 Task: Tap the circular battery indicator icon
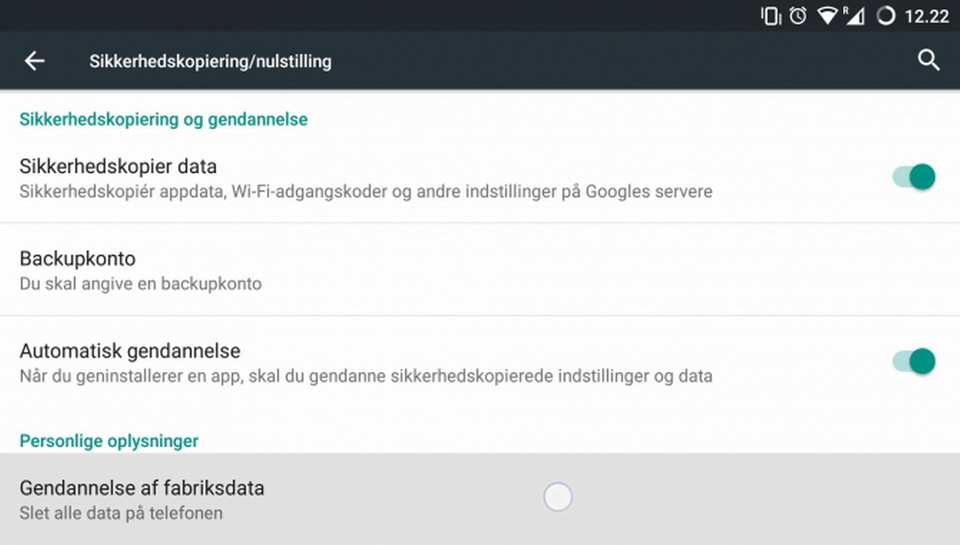(885, 16)
